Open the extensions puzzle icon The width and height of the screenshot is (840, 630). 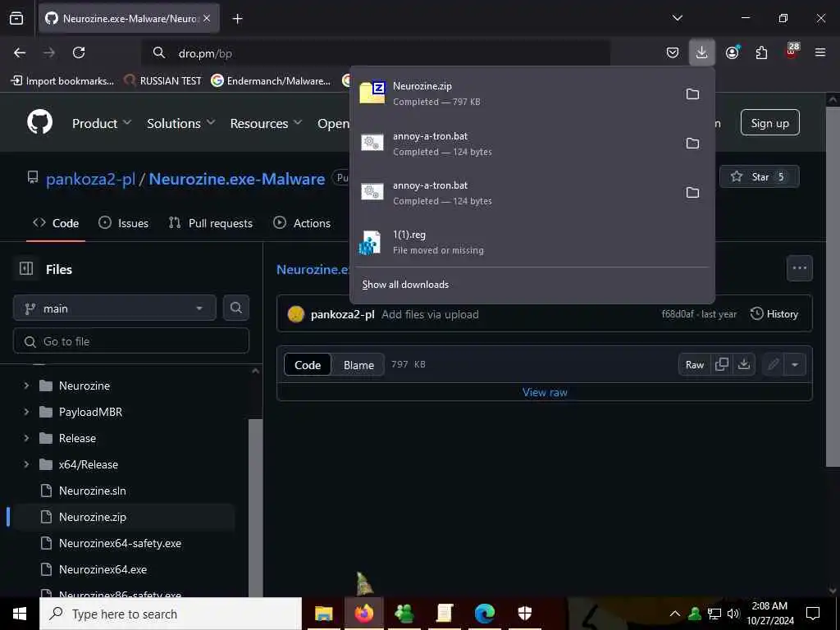point(761,52)
